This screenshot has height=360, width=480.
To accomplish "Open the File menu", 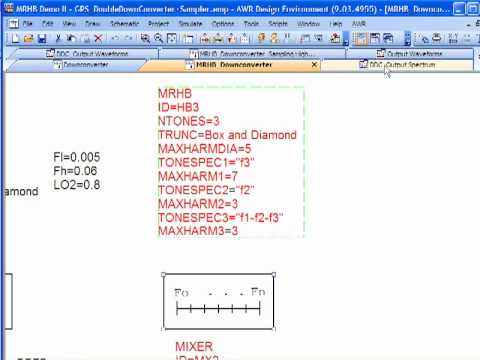I will [28, 24].
